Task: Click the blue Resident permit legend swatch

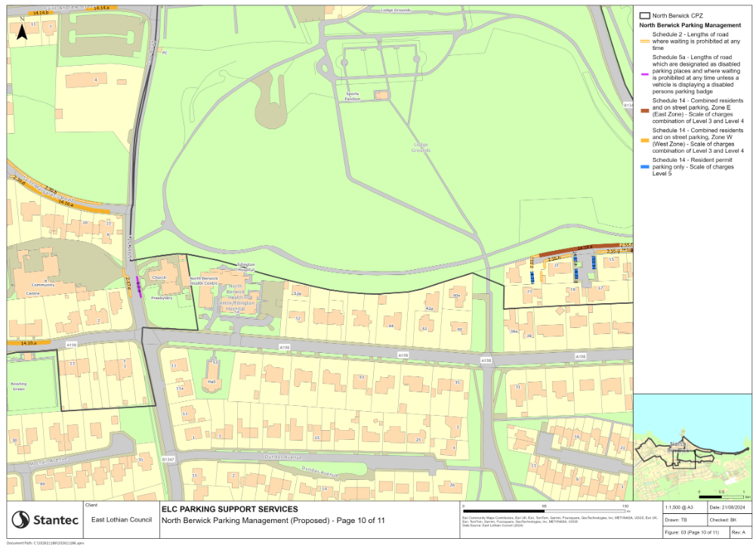Action: pos(645,167)
